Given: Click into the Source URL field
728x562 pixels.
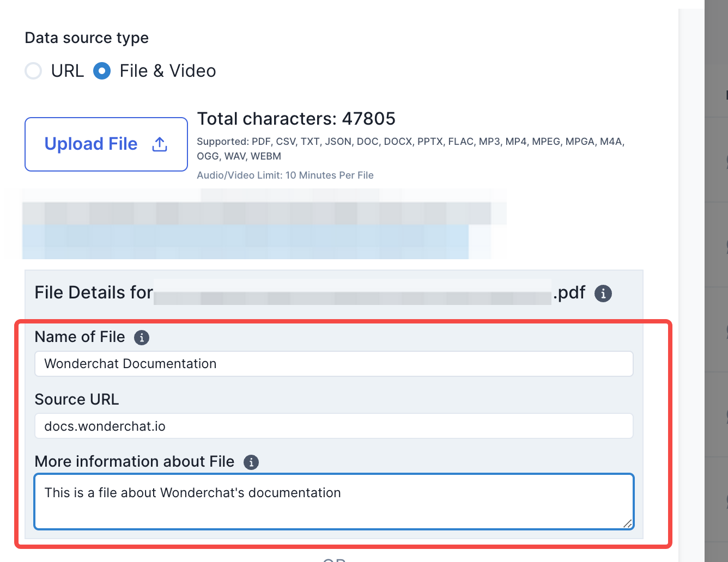Looking at the screenshot, I should point(333,426).
